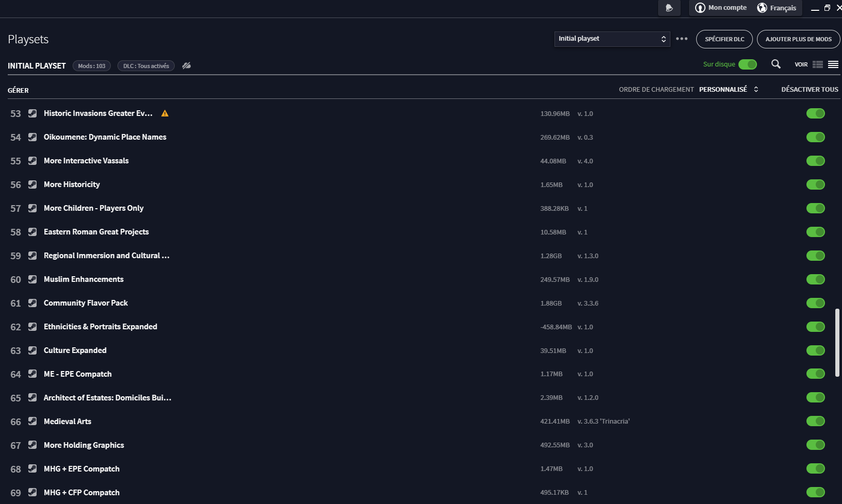Viewport: 842px width, 504px height.
Task: Switch to detailed list view icon
Action: [818, 64]
